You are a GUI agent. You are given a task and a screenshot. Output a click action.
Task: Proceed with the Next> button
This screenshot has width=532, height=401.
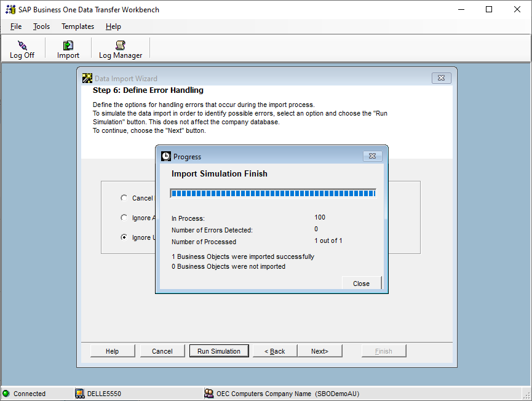[320, 351]
